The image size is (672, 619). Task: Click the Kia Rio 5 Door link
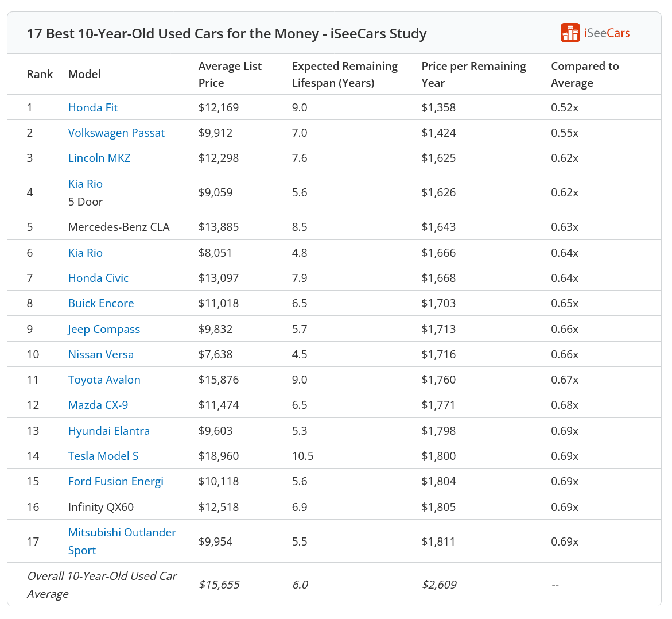pos(85,184)
